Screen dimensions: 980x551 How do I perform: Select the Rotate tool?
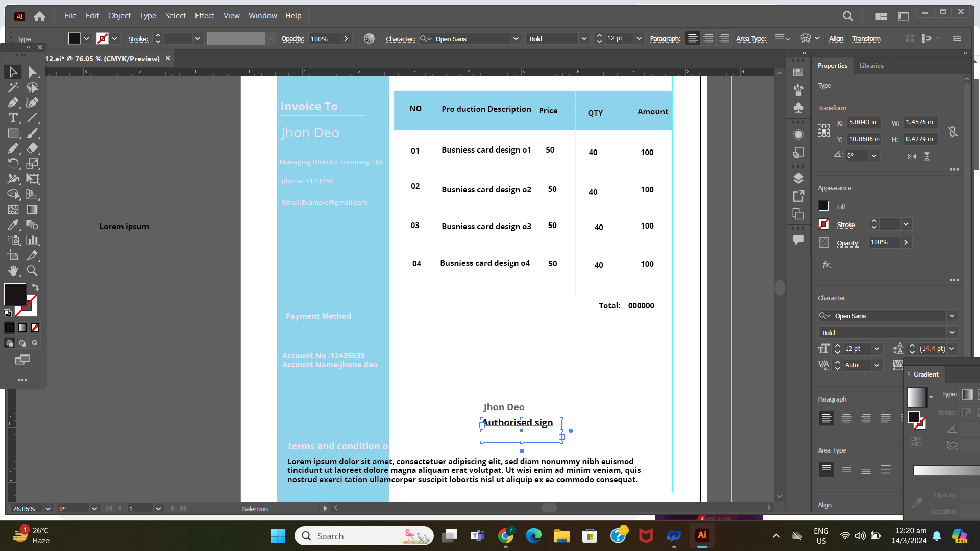13,164
